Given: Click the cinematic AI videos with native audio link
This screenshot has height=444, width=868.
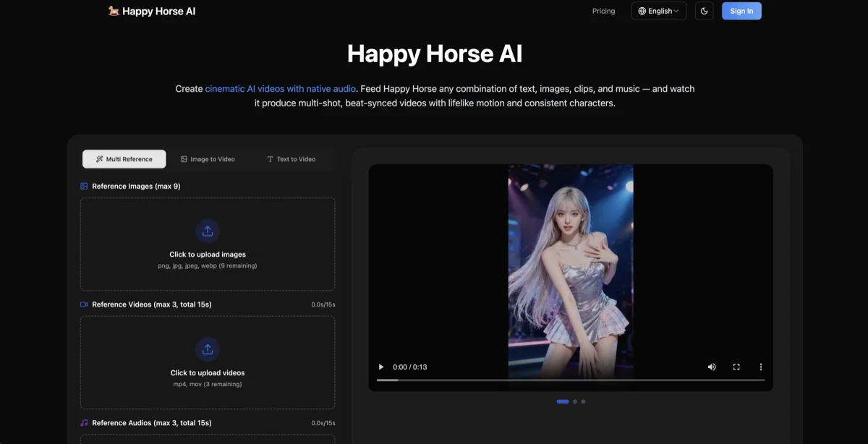Looking at the screenshot, I should pos(280,89).
